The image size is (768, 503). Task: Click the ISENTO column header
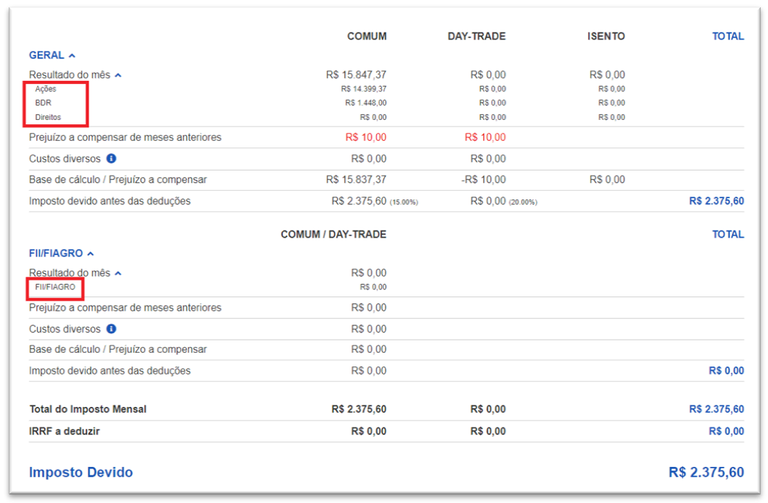[x=606, y=36]
